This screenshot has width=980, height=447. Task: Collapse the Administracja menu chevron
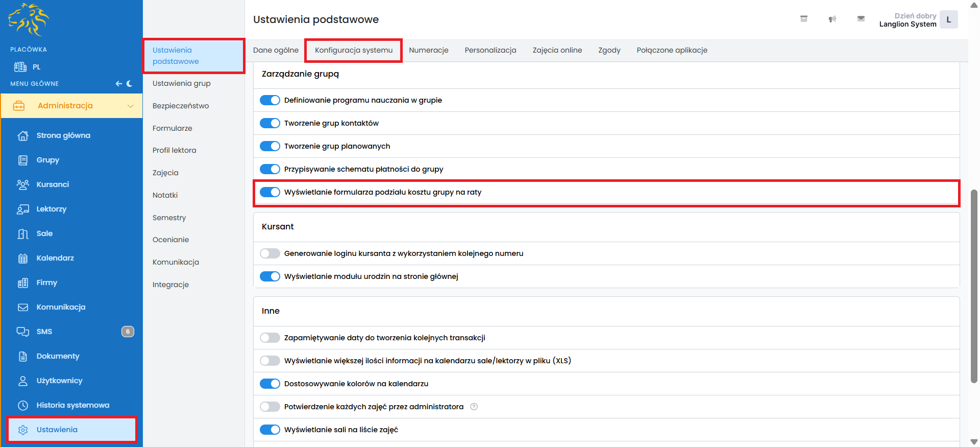(x=130, y=106)
